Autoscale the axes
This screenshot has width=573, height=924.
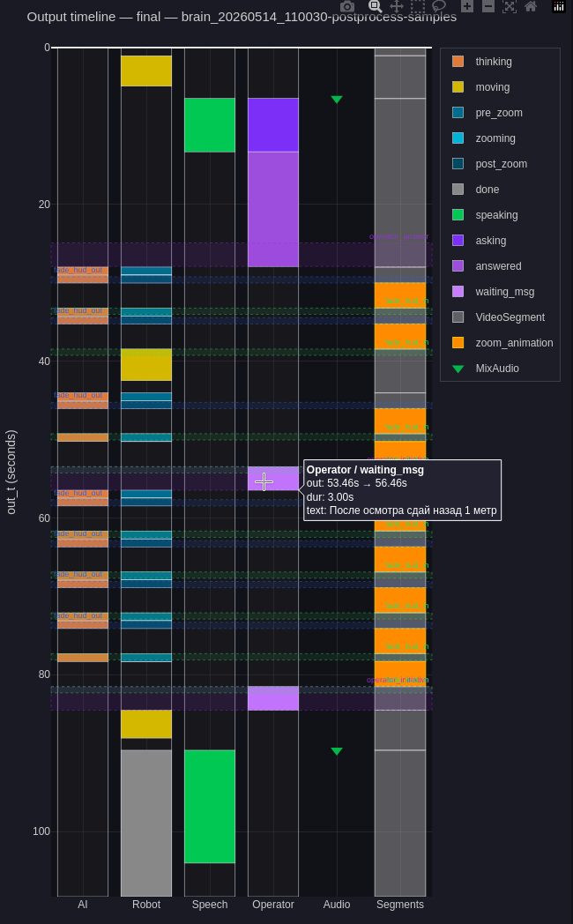click(510, 6)
